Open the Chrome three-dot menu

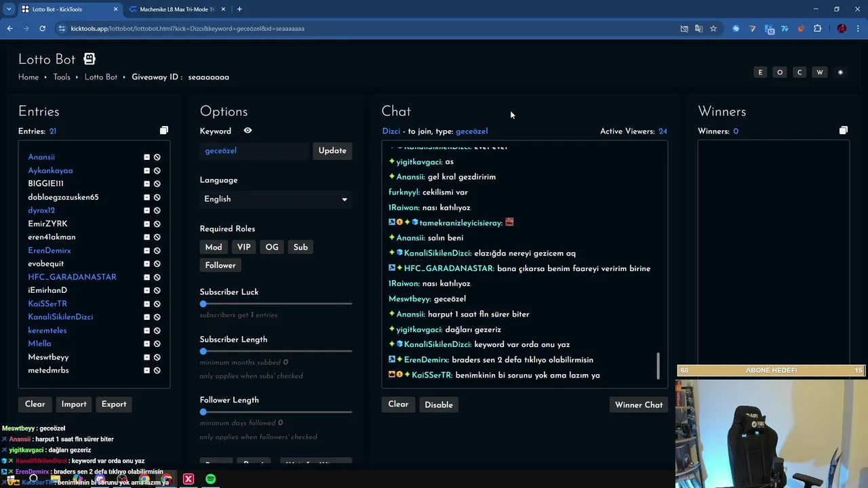pos(858,28)
